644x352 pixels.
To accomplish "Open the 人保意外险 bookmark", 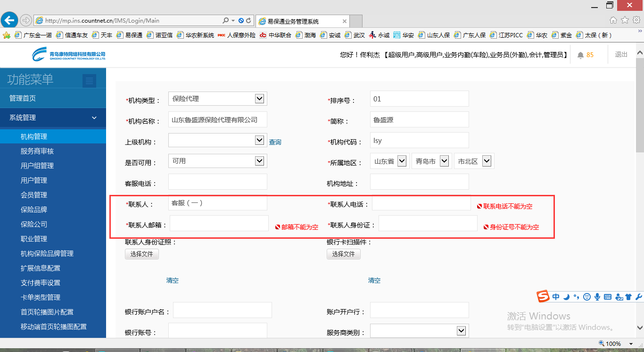I will tap(237, 35).
